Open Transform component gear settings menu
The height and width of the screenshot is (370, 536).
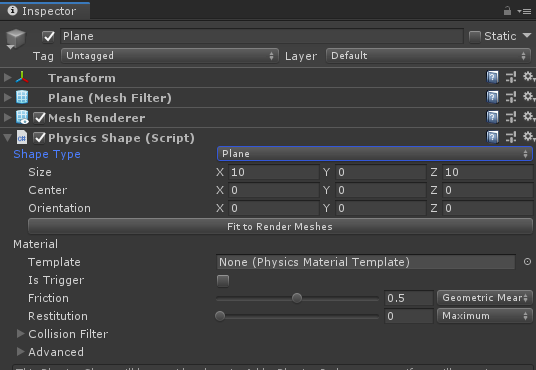[x=529, y=77]
